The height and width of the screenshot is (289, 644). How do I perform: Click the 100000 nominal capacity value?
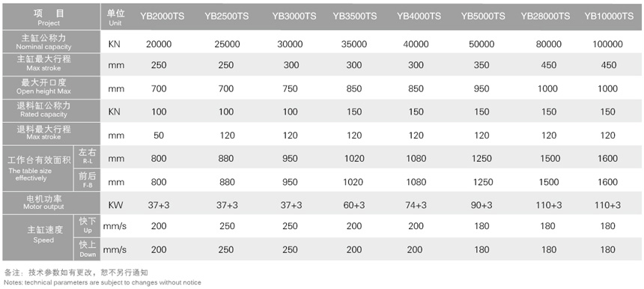[607, 44]
